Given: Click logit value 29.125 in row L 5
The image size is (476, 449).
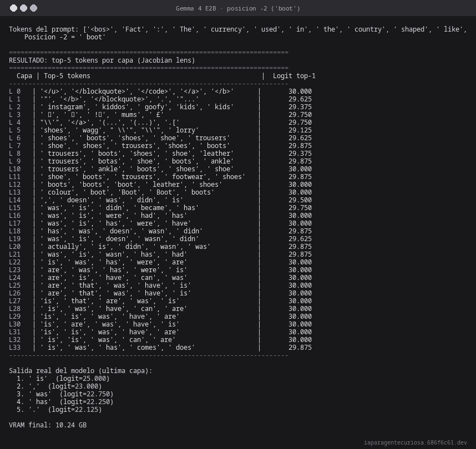Looking at the screenshot, I should [300, 130].
